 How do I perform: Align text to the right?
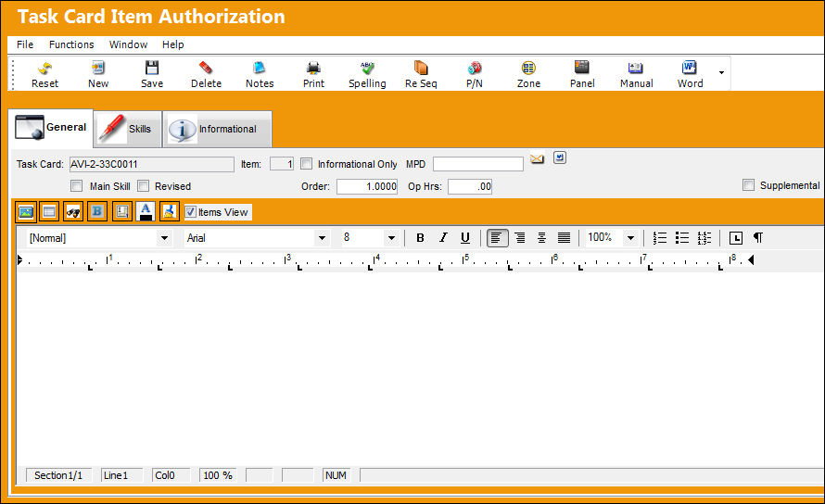click(x=520, y=238)
